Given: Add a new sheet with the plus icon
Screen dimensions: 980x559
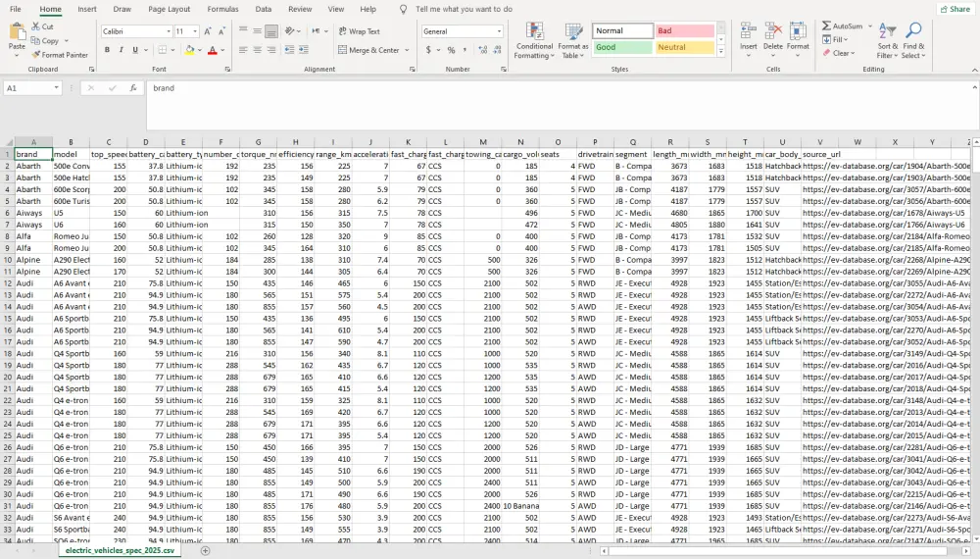Looking at the screenshot, I should [205, 551].
